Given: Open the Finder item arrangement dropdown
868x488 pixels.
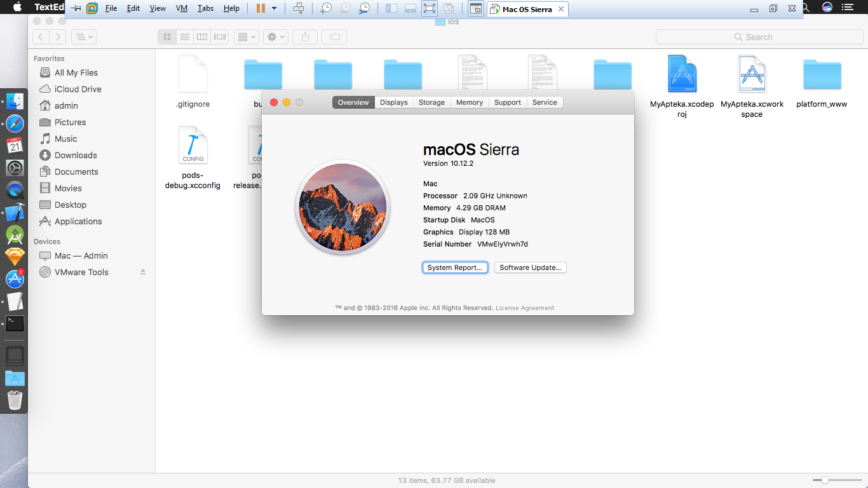Looking at the screenshot, I should pyautogui.click(x=246, y=37).
